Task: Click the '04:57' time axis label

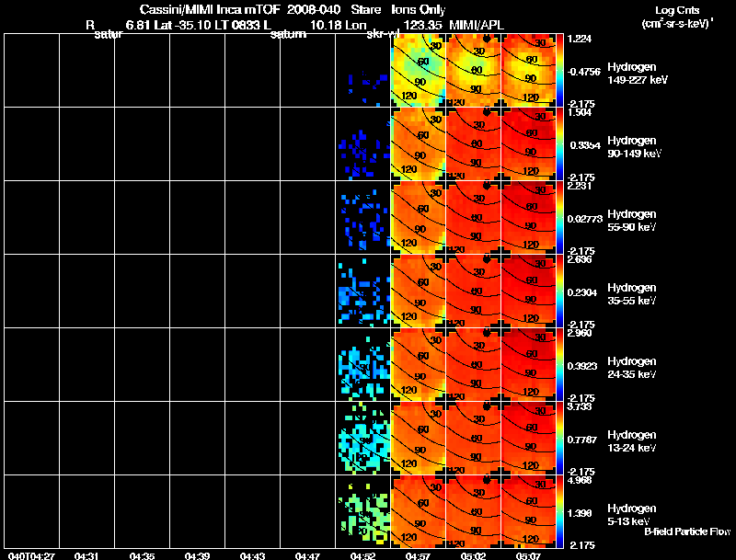Action: point(418,556)
